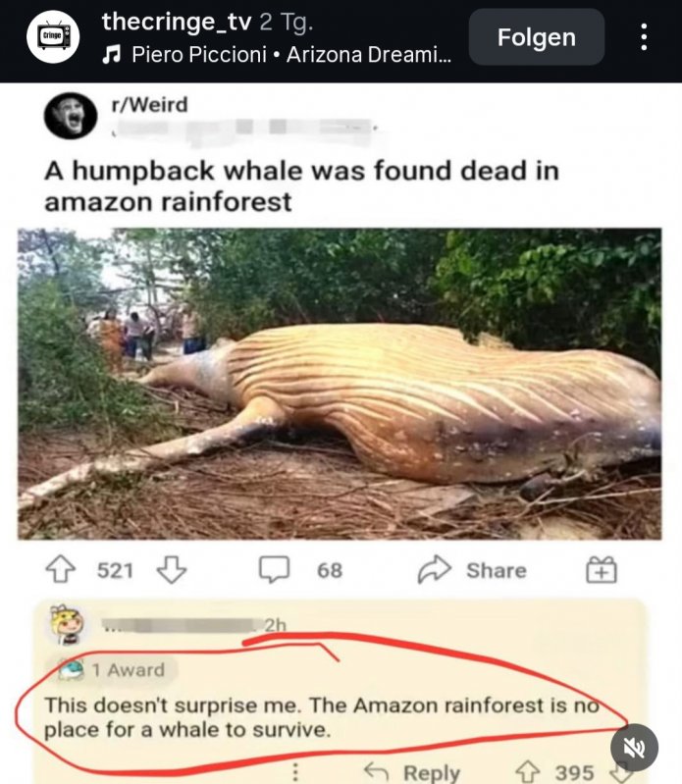Reply to the rainforest comment
The height and width of the screenshot is (784, 682).
point(412,772)
